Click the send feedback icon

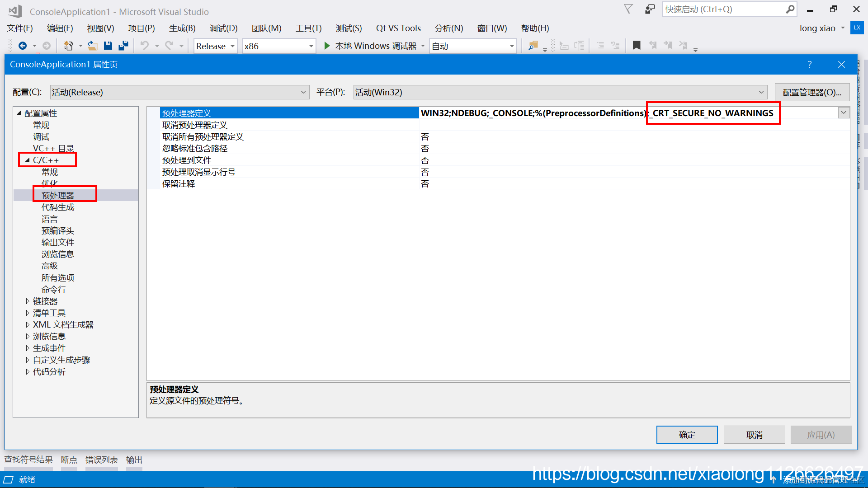click(x=650, y=9)
